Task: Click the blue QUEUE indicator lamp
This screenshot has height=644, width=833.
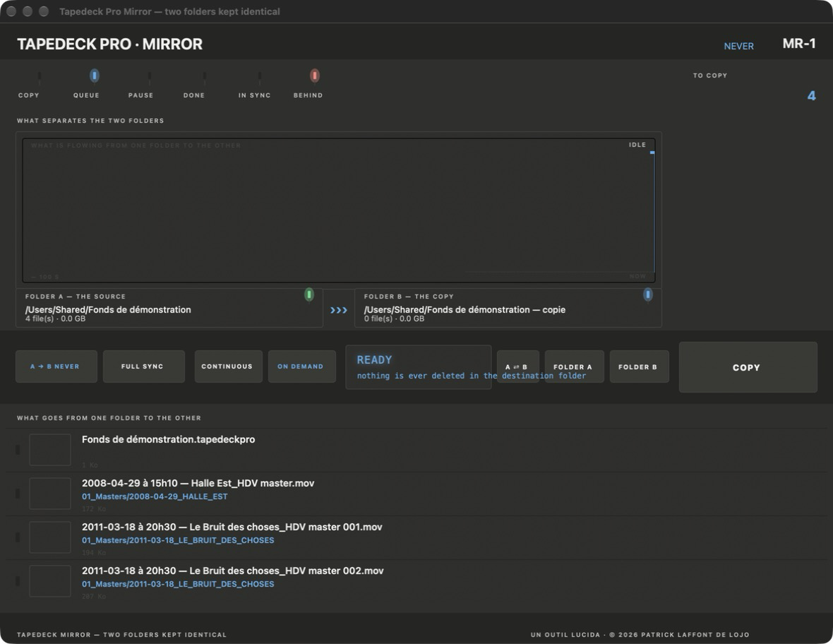Action: [94, 76]
